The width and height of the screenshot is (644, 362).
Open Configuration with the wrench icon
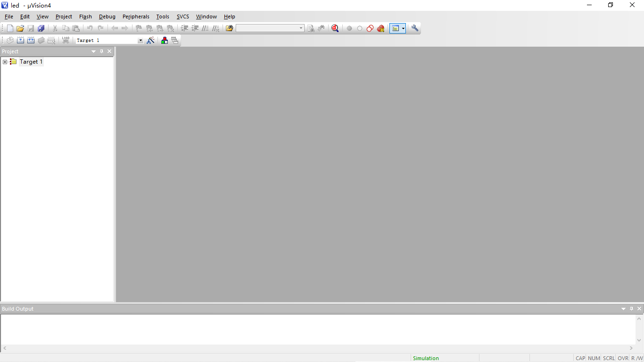415,28
